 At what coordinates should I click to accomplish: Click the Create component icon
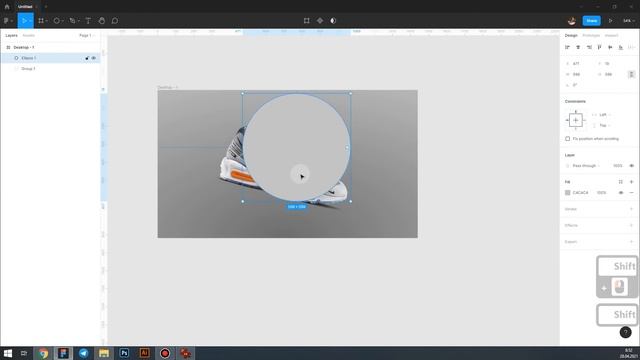tap(320, 21)
